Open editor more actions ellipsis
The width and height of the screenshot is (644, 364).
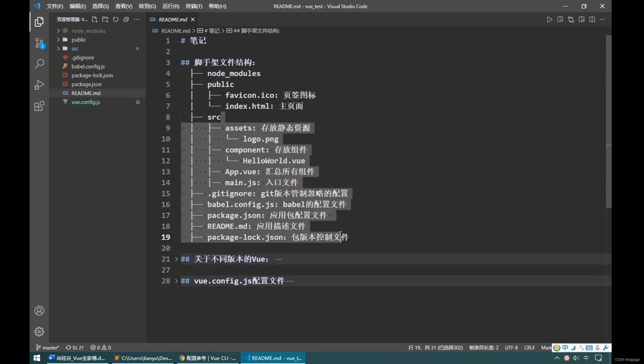603,19
